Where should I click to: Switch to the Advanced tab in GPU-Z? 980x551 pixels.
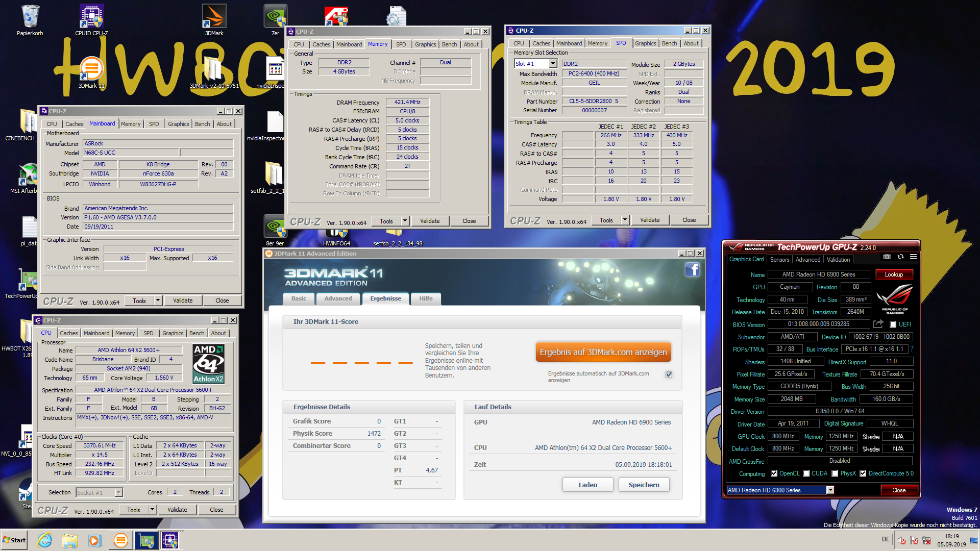click(x=808, y=260)
